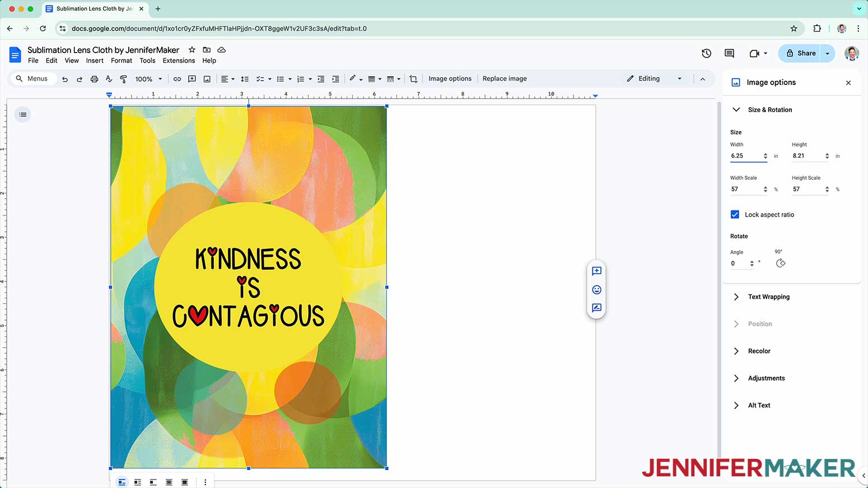Click the Add emoji reaction icon

pos(596,289)
